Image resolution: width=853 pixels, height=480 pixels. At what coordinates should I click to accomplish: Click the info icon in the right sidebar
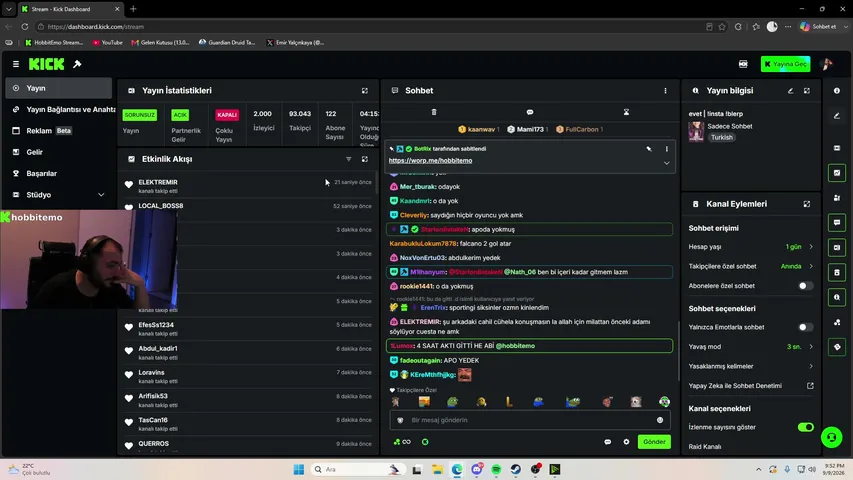[837, 91]
